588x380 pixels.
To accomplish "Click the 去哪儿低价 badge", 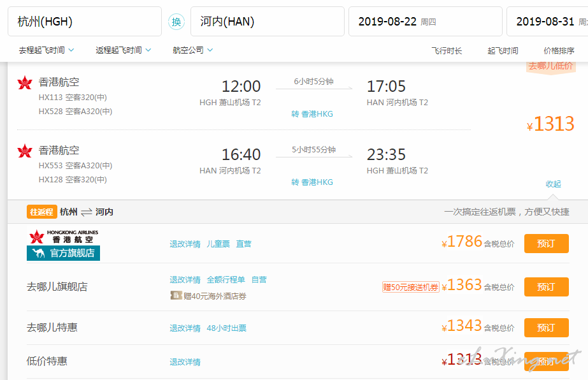I will coord(551,66).
